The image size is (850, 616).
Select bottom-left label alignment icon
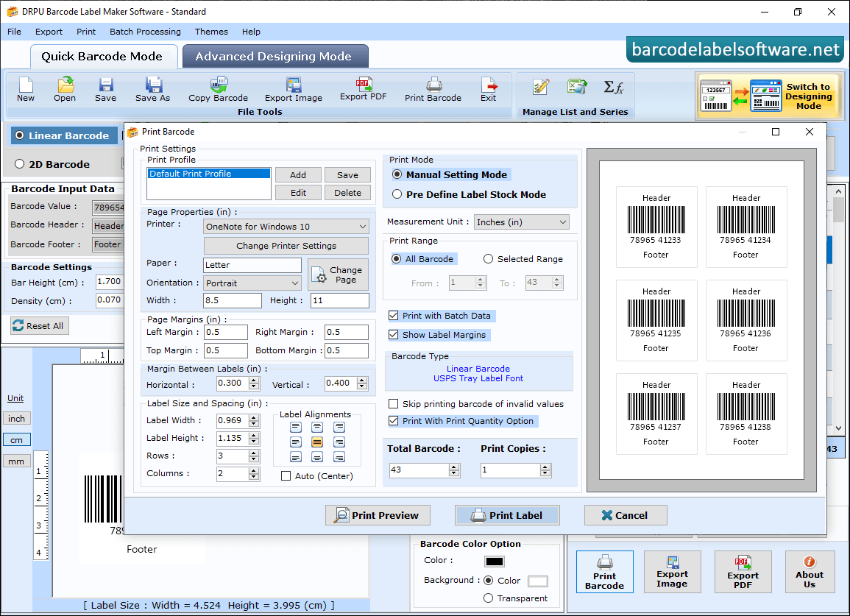(x=295, y=457)
